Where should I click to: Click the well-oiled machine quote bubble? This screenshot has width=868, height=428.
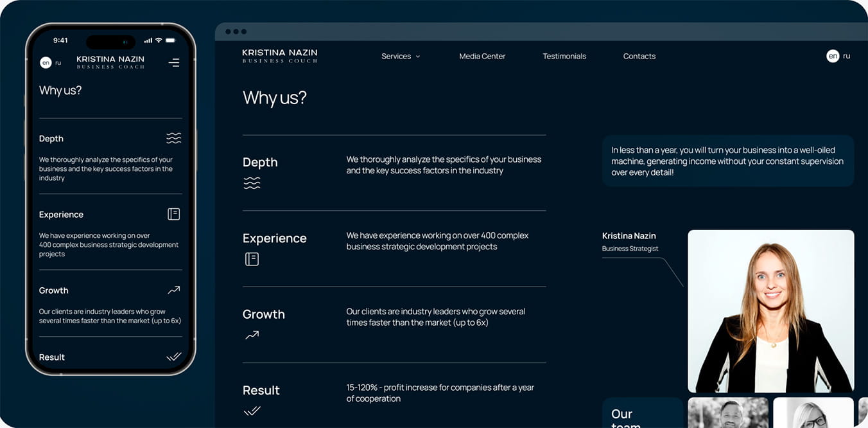[728, 161]
